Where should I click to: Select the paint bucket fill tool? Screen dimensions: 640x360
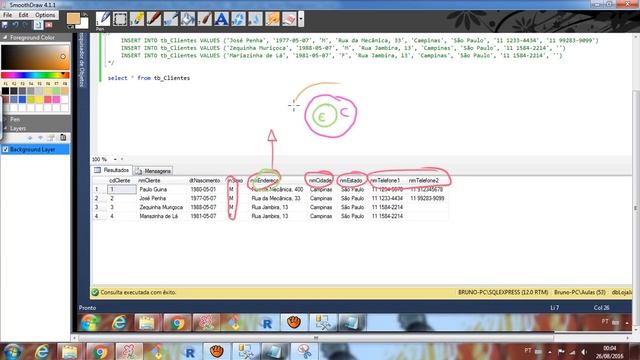[188, 19]
